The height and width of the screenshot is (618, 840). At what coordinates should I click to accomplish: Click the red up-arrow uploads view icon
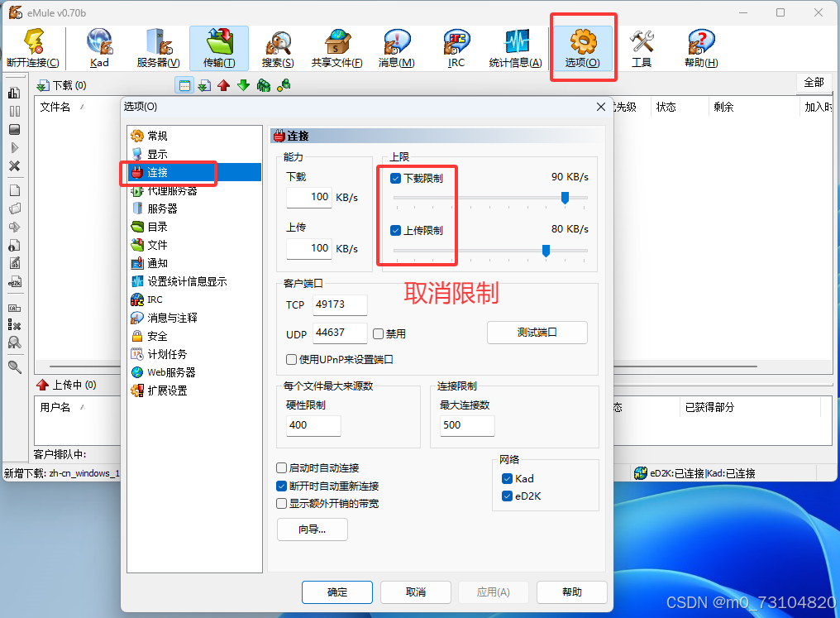pyautogui.click(x=224, y=85)
